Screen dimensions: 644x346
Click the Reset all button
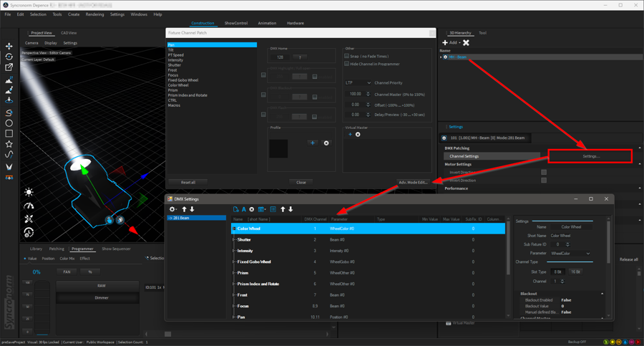coord(188,182)
